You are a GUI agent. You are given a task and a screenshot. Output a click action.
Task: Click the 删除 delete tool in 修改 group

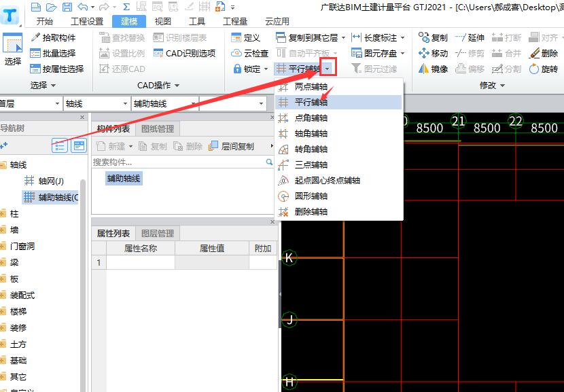click(x=544, y=53)
